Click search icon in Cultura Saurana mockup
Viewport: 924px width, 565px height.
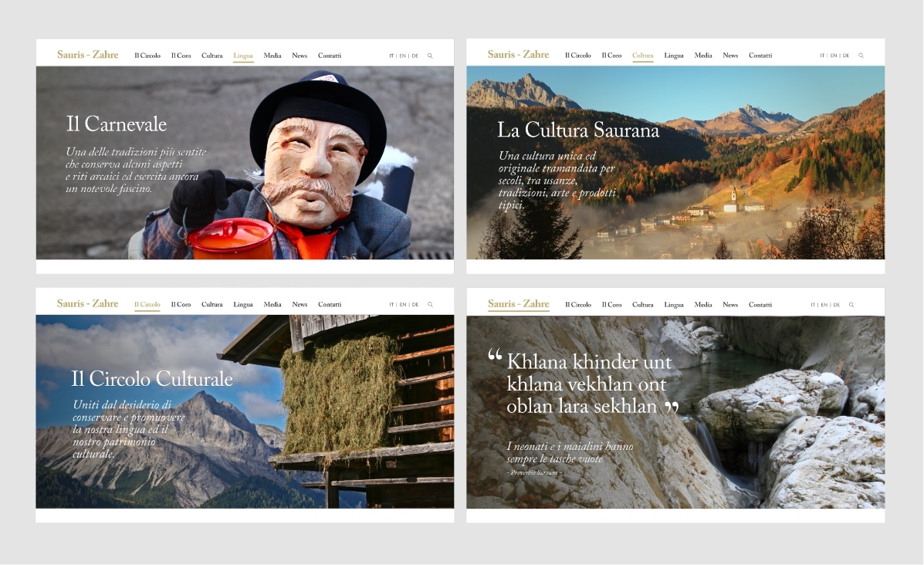coord(861,56)
